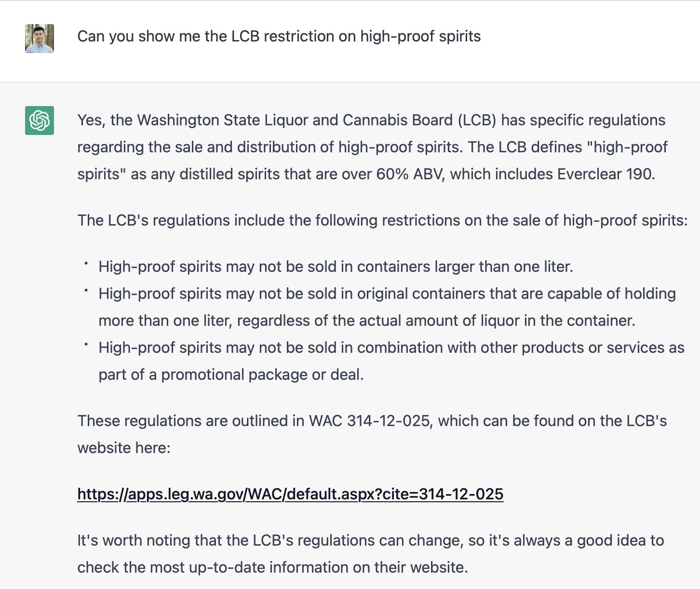Click the user's question about LCB restrictions
This screenshot has height=589, width=700.
(x=279, y=36)
